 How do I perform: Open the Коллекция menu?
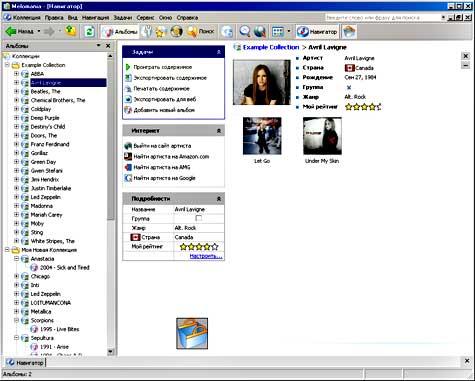pos(27,18)
